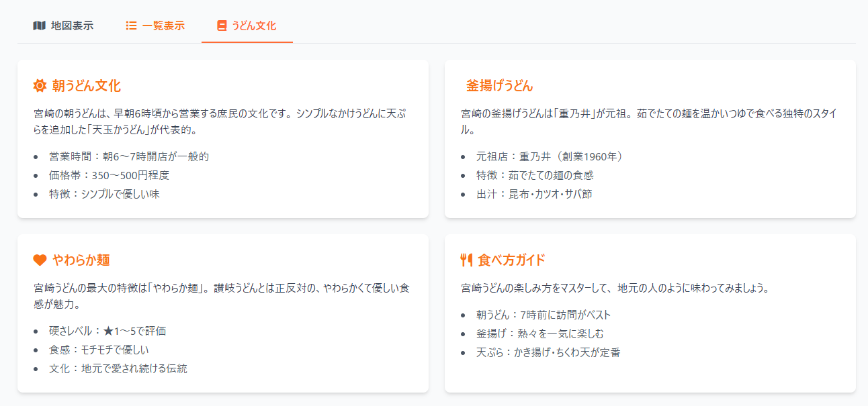Click the 出汁：昆布・カツオ・サバ節 list item
This screenshot has width=868, height=406.
coord(534,195)
